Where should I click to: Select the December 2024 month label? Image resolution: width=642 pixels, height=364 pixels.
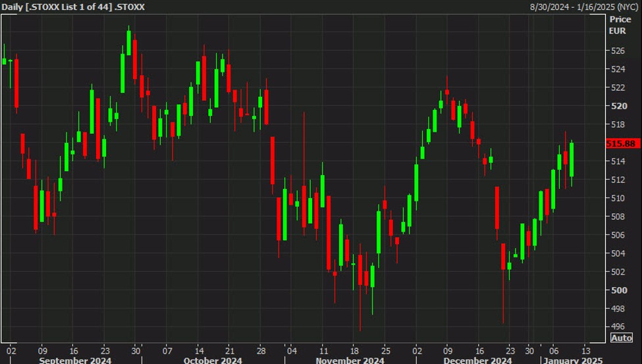coord(477,360)
